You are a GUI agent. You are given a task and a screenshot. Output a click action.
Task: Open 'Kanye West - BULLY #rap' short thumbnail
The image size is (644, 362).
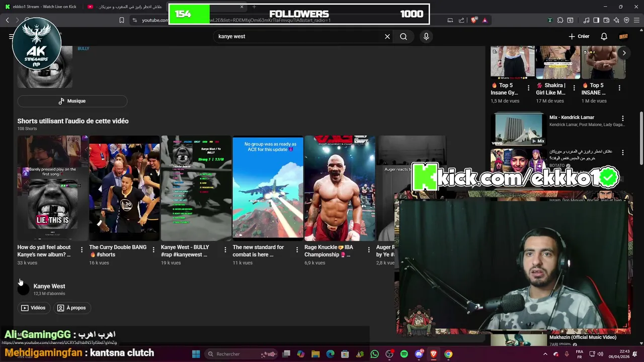[x=196, y=188]
